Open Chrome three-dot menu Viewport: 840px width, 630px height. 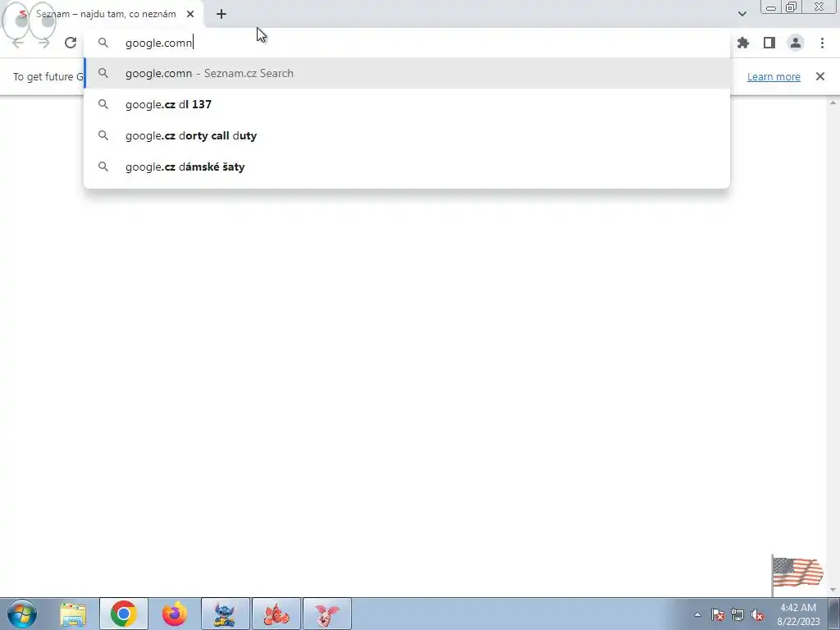tap(822, 43)
